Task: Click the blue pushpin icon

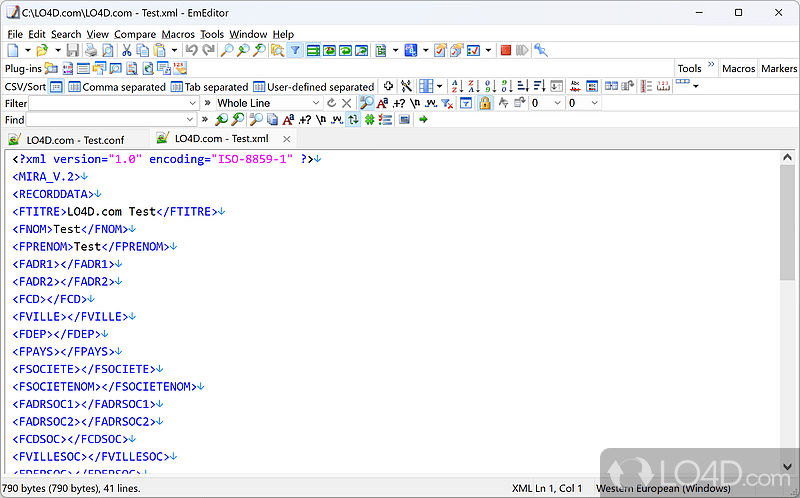Action: coord(540,50)
